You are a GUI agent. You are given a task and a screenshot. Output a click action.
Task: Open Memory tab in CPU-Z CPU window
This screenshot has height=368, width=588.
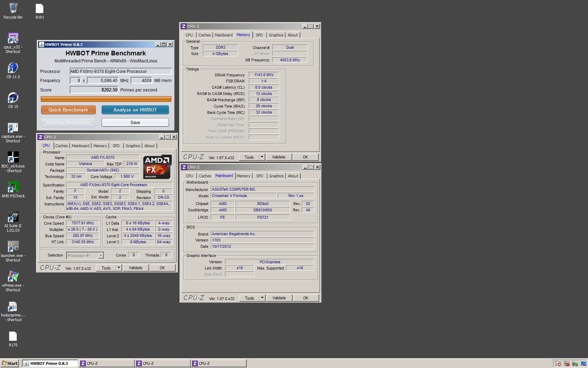tap(100, 146)
